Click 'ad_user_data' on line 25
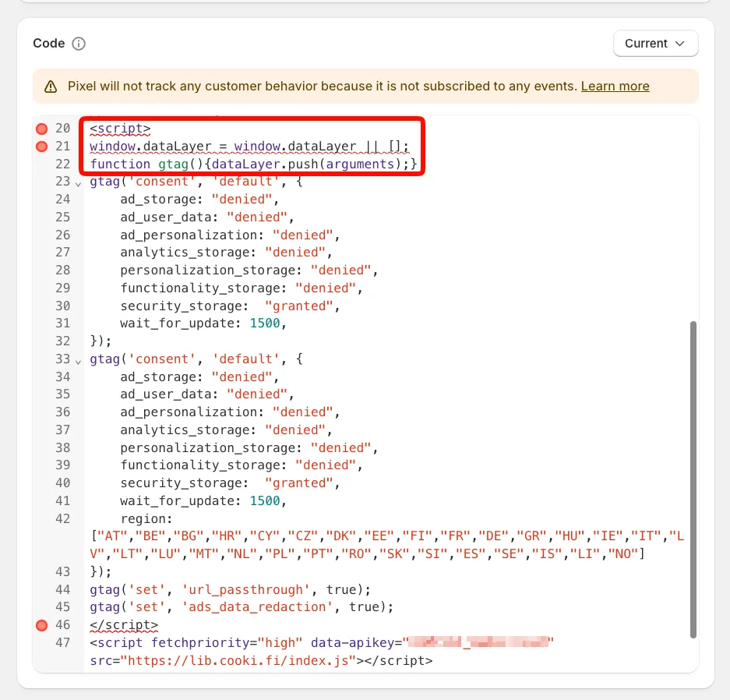The image size is (730, 700). click(169, 217)
